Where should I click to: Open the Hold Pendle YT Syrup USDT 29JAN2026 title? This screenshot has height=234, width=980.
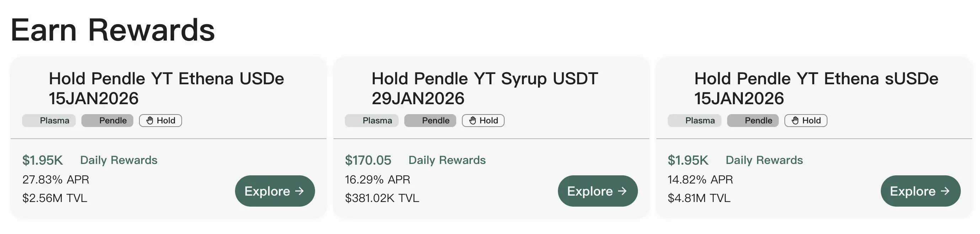(485, 88)
